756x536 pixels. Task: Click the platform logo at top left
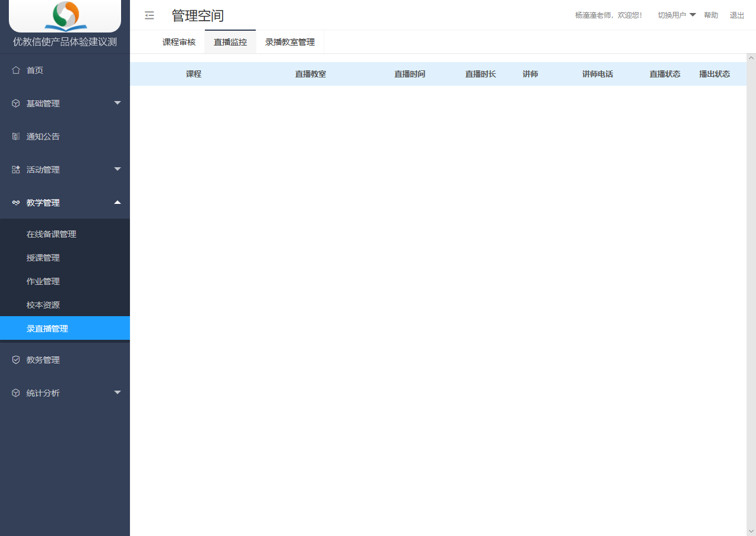[x=65, y=16]
